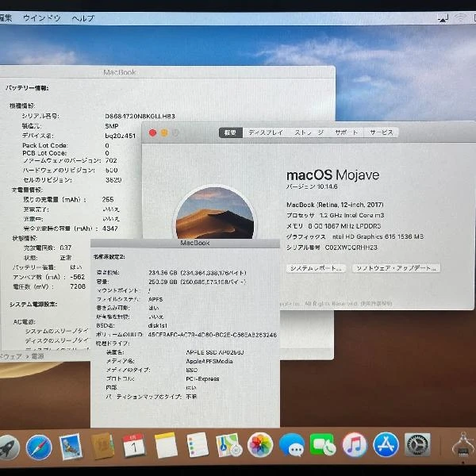Click the battery serial number value
Image resolution: width=476 pixels, height=476 pixels.
tap(140, 117)
